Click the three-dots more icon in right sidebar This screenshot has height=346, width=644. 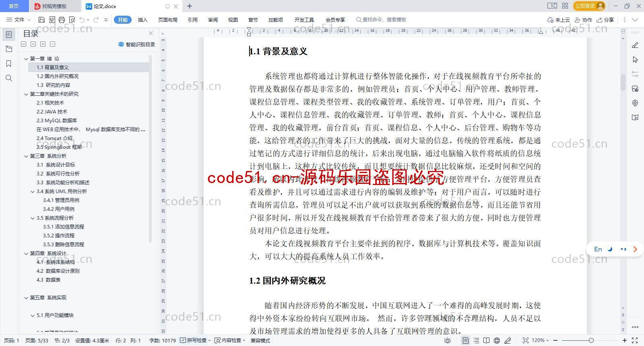[x=635, y=327]
